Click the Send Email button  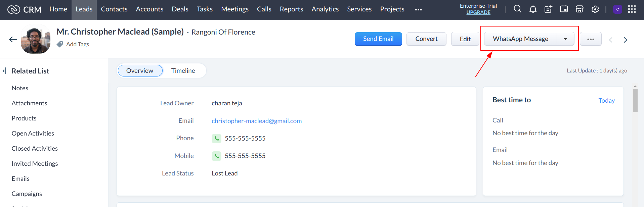tap(378, 39)
